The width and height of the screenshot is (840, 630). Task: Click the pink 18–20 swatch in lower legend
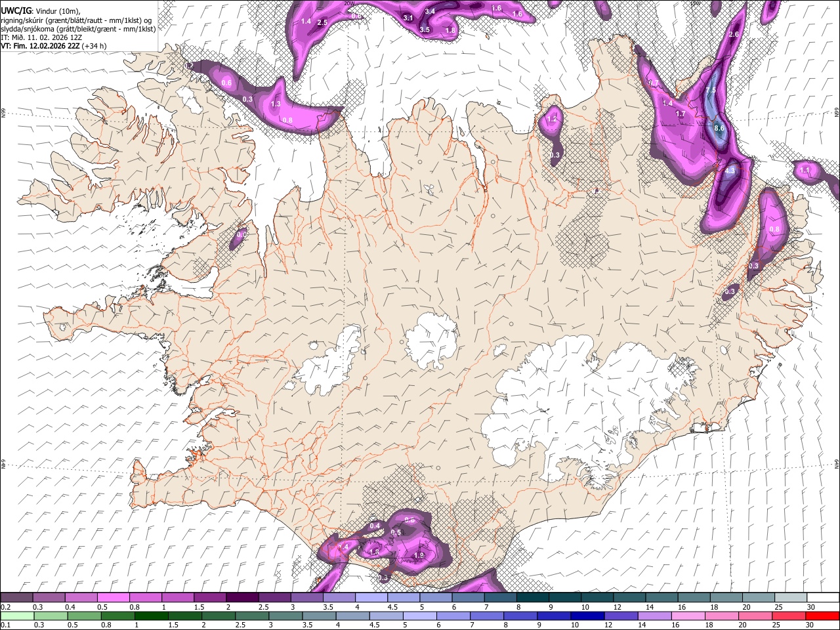coord(721,616)
